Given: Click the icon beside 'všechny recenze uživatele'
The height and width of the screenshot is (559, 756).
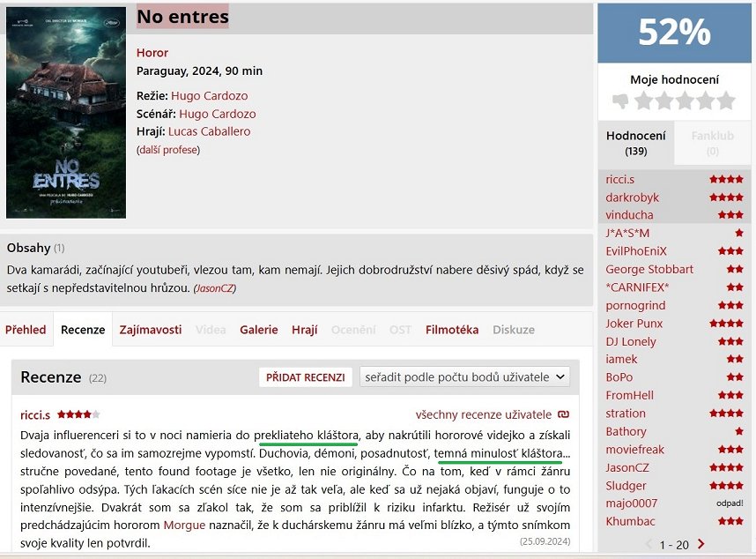Looking at the screenshot, I should pos(563,414).
